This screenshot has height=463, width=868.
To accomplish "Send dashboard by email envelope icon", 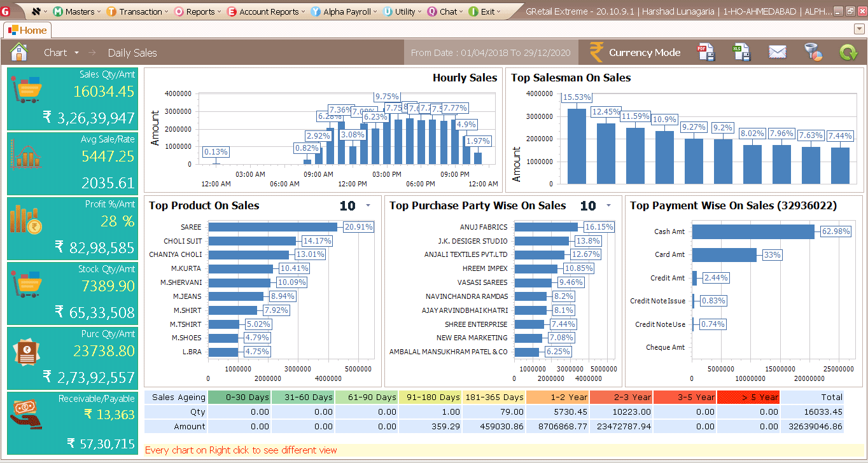I will 777,52.
